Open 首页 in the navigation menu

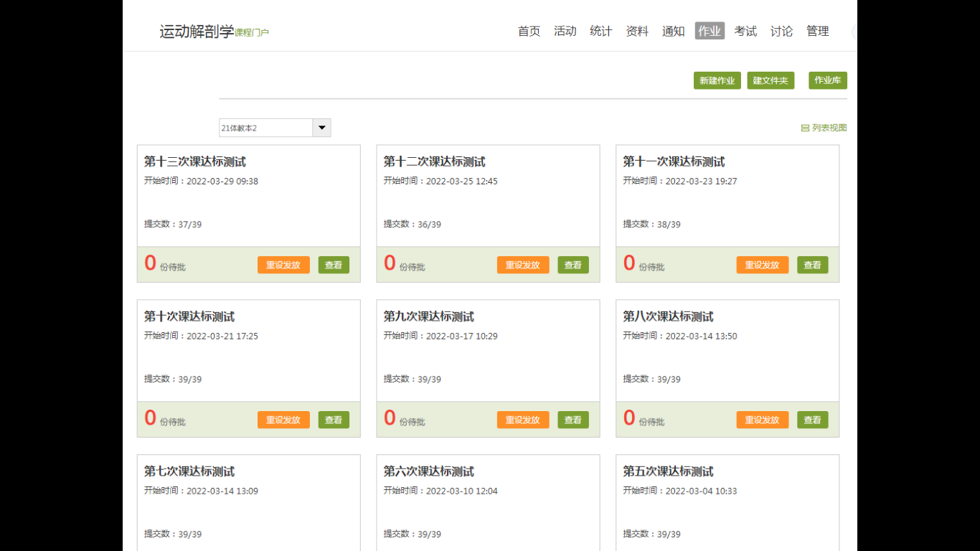529,31
